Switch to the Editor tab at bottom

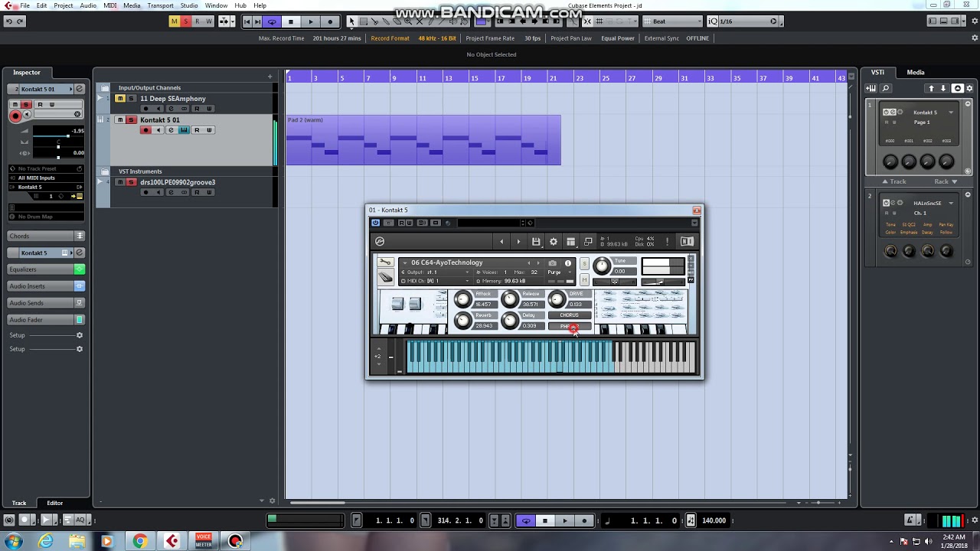coord(55,503)
